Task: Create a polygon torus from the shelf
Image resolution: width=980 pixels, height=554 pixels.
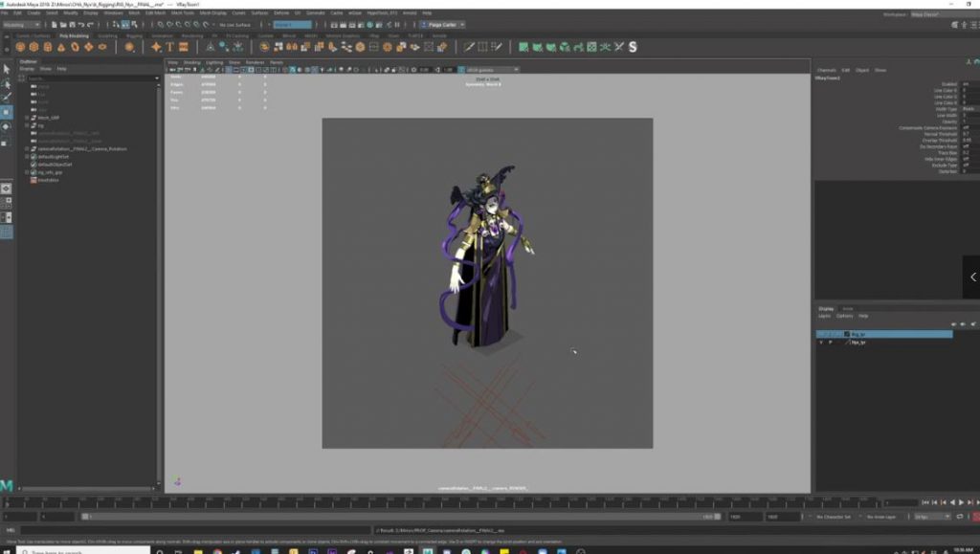Action: [75, 47]
